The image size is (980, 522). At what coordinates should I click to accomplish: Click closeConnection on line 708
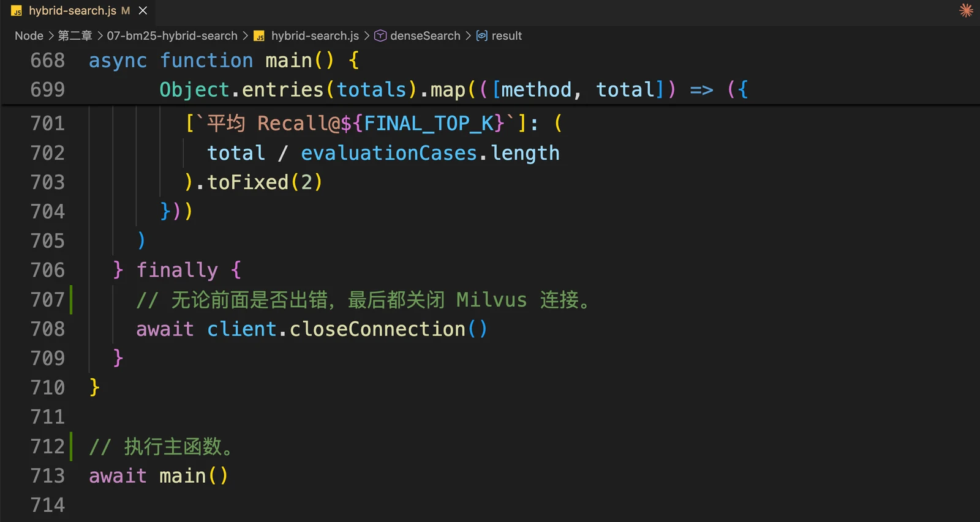click(377, 329)
